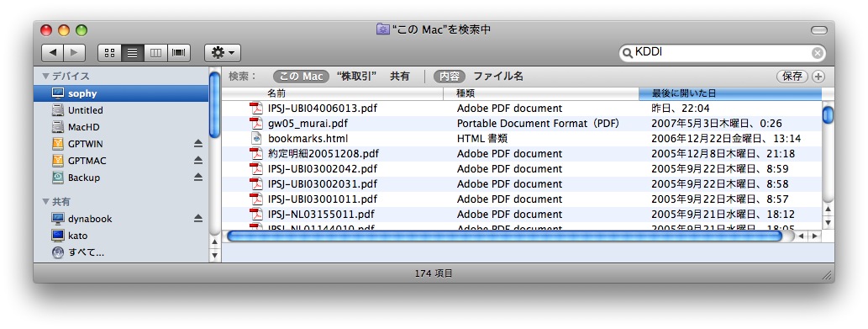Click the PDF icon of IPSJ-UBI04006013.pdf
868x329 pixels.
click(256, 109)
